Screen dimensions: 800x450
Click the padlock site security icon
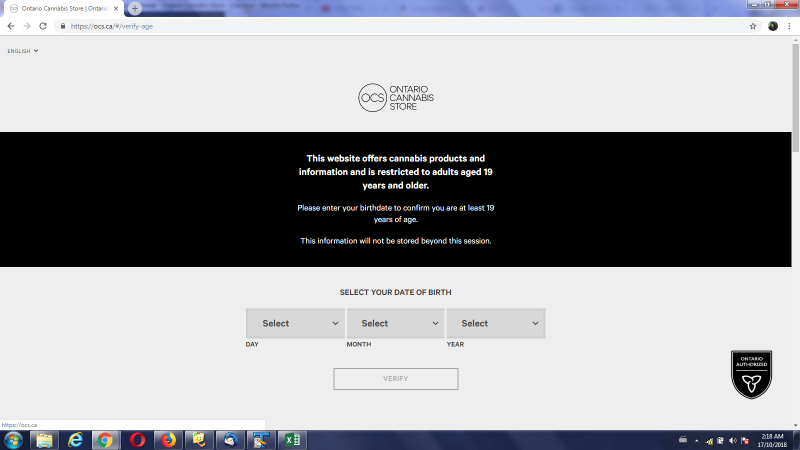click(x=63, y=26)
